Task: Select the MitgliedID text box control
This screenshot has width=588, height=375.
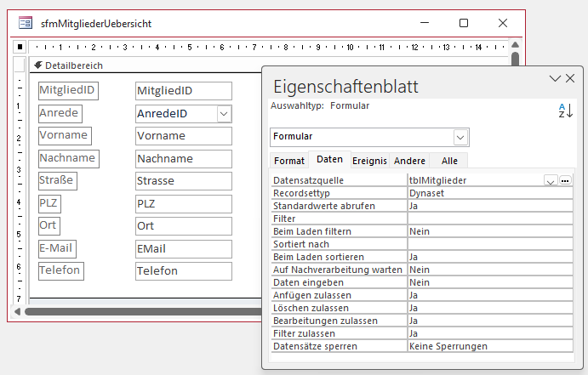Action: point(184,91)
